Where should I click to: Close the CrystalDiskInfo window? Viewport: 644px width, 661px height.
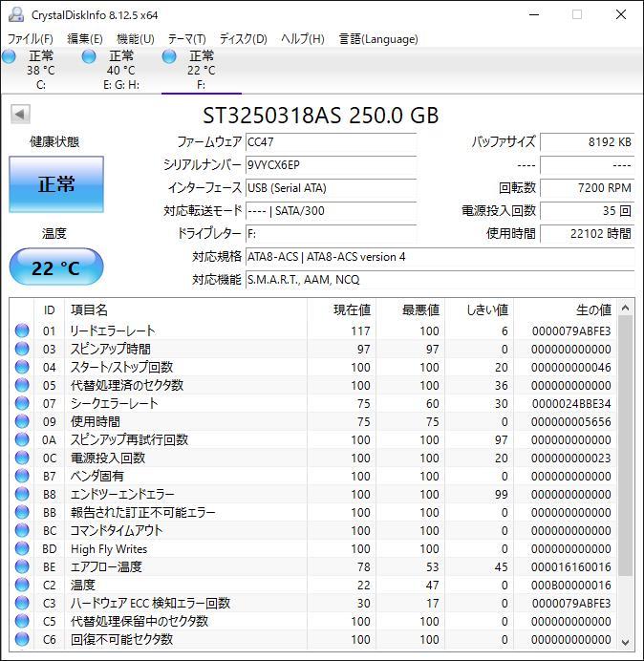[621, 14]
